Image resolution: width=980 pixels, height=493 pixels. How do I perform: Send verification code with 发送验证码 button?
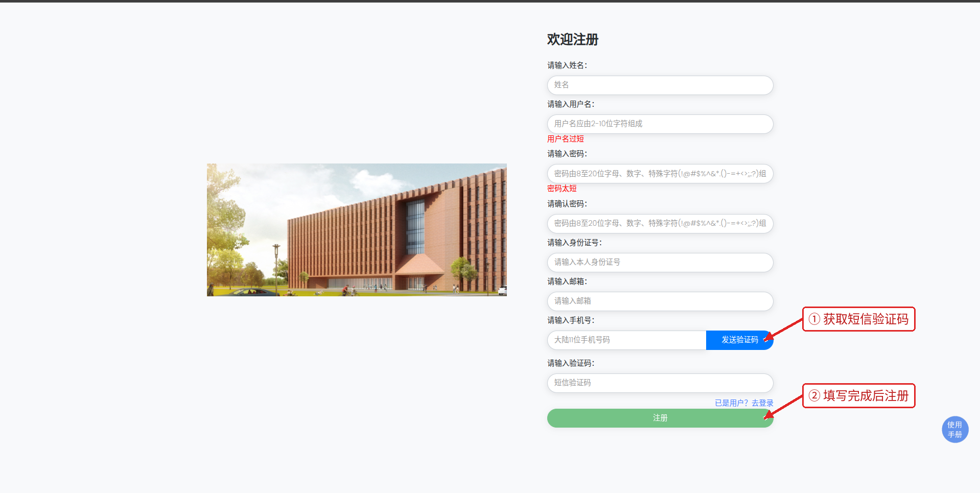740,340
